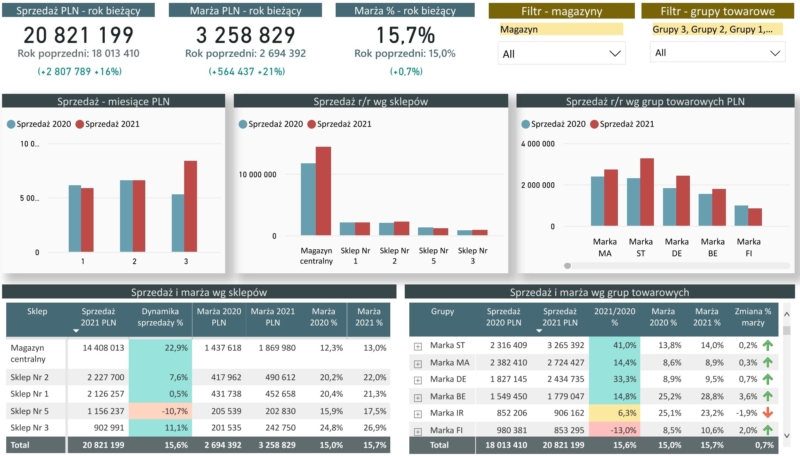Click green up arrow for Marka ST
Screen dimensions: 800x456
(x=767, y=345)
